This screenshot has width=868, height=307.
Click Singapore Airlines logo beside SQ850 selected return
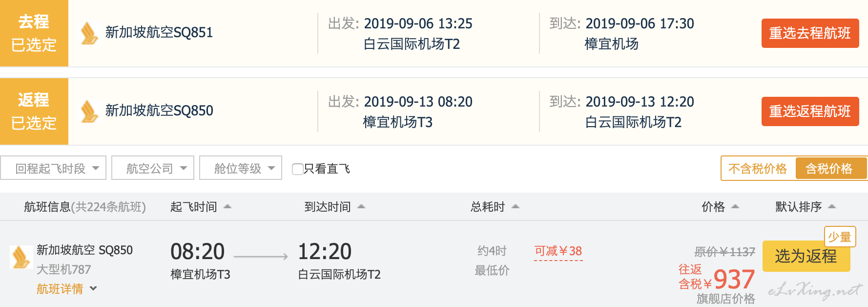[89, 111]
